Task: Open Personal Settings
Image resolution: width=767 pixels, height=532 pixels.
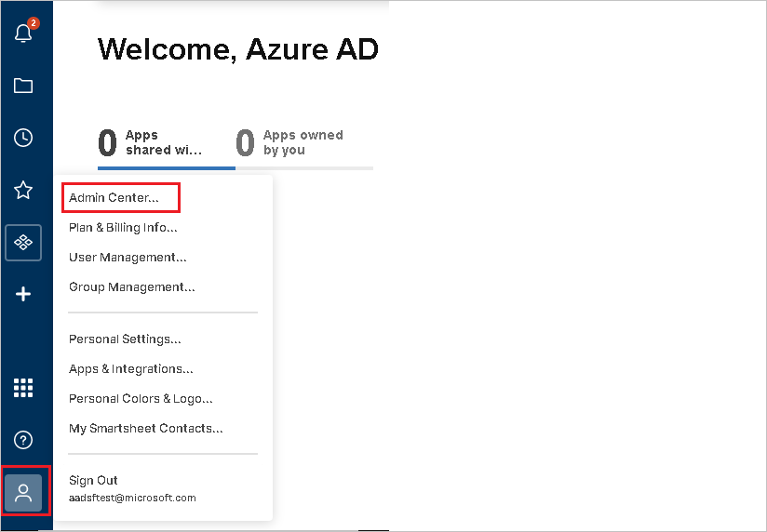Action: click(x=125, y=339)
